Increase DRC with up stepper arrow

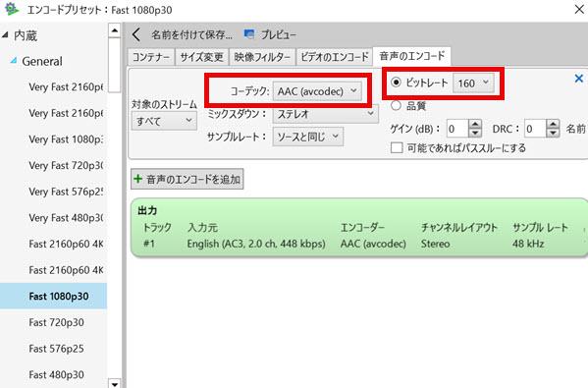[x=553, y=124]
